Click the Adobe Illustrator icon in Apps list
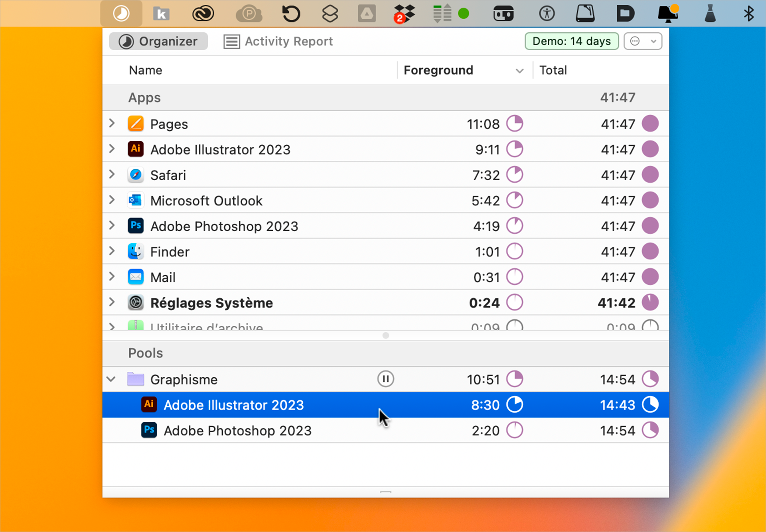766x532 pixels. [x=136, y=149]
